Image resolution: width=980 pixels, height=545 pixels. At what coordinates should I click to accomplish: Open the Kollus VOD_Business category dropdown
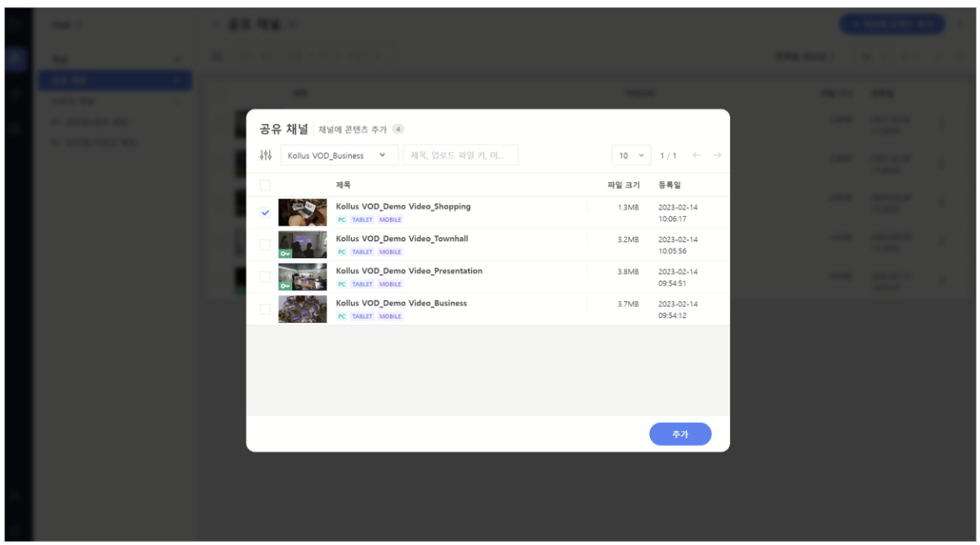338,155
